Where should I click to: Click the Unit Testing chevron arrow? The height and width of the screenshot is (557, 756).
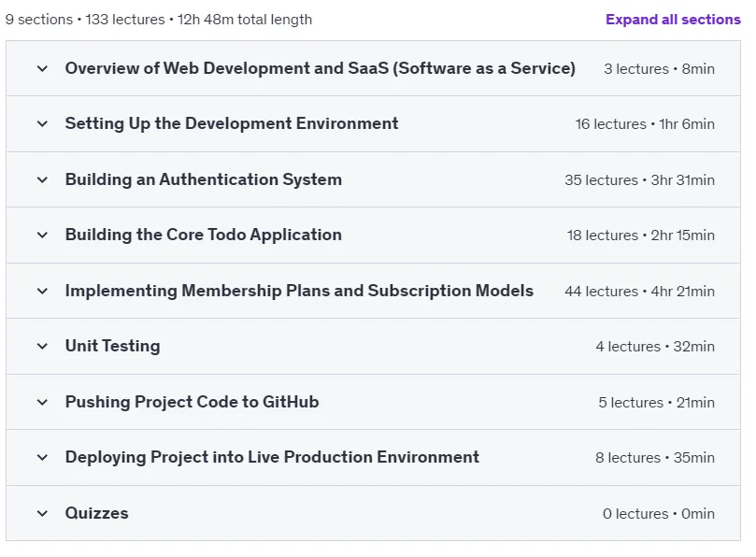(x=42, y=347)
